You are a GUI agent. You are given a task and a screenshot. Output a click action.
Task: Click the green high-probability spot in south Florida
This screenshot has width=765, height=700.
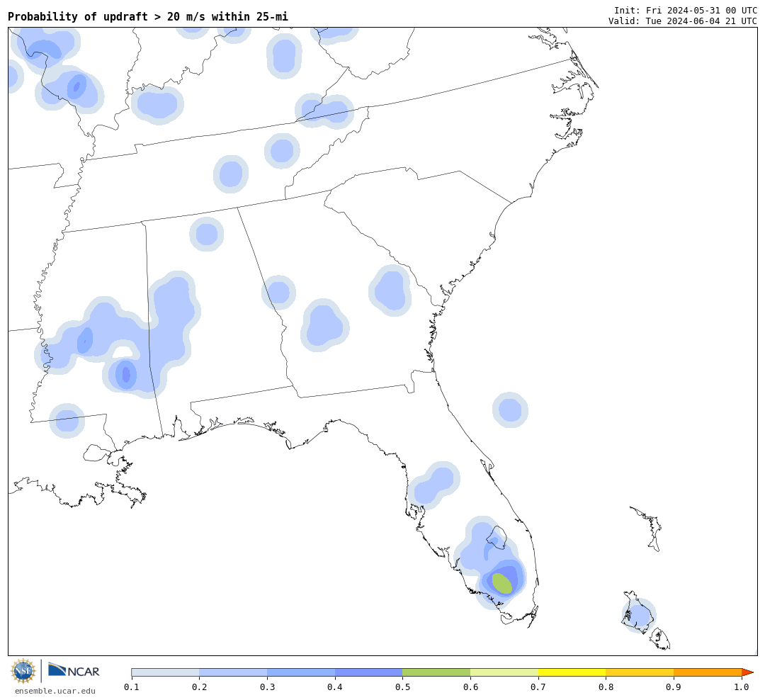click(x=502, y=583)
